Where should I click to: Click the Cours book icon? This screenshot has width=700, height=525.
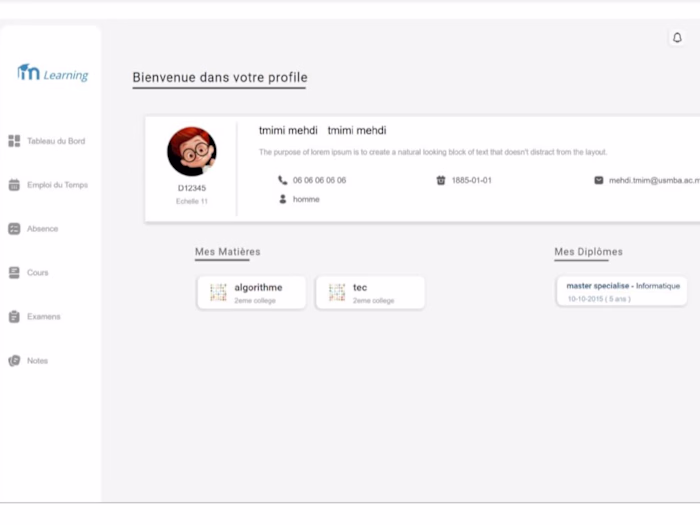coord(14,272)
